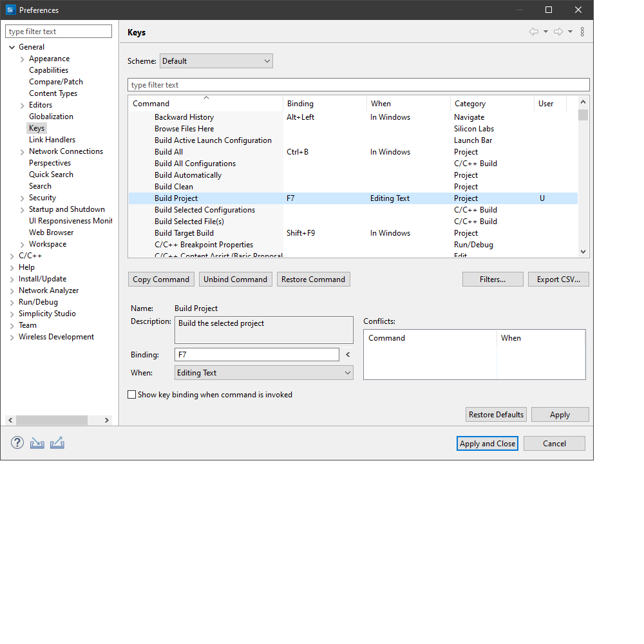Enable Show key binding when command invoked
644x644 pixels.
132,395
